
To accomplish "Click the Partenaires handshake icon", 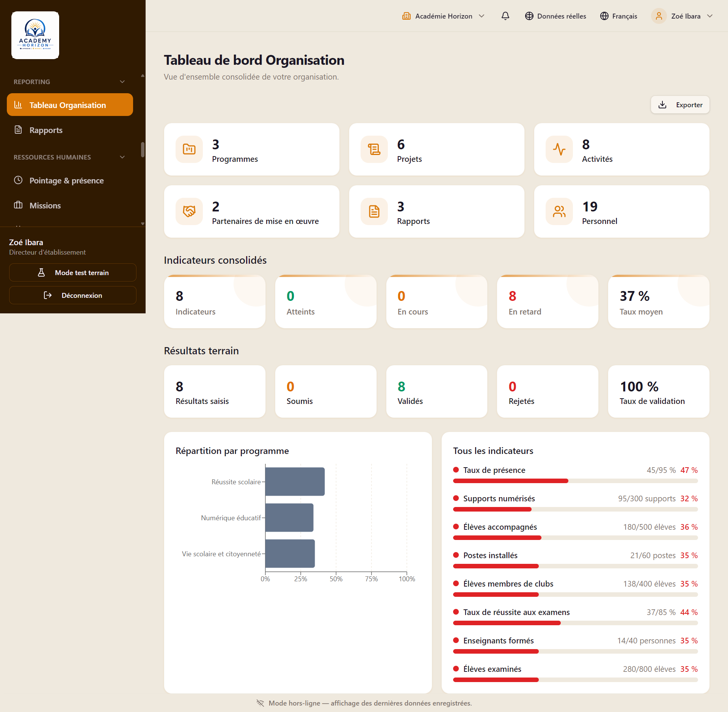I will [x=189, y=211].
